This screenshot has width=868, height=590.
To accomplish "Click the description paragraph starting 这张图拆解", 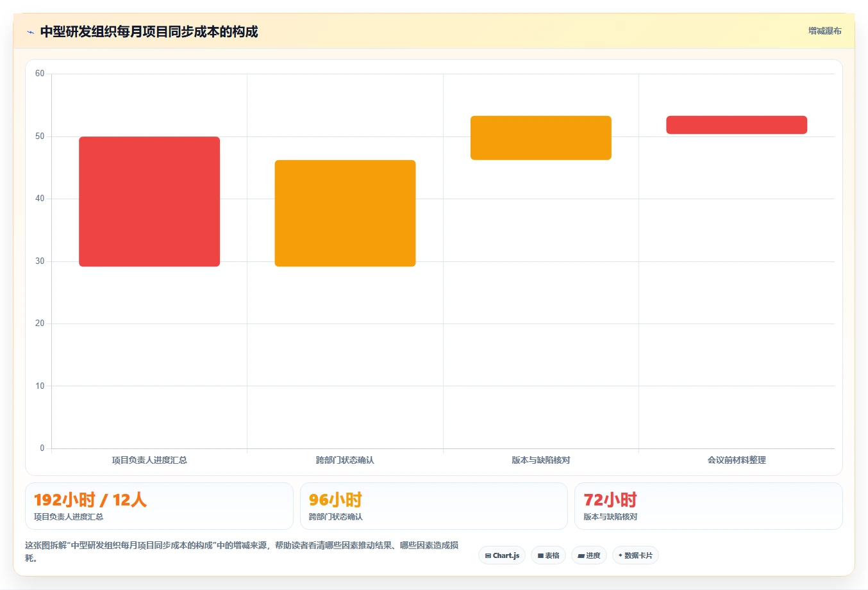I will (242, 552).
